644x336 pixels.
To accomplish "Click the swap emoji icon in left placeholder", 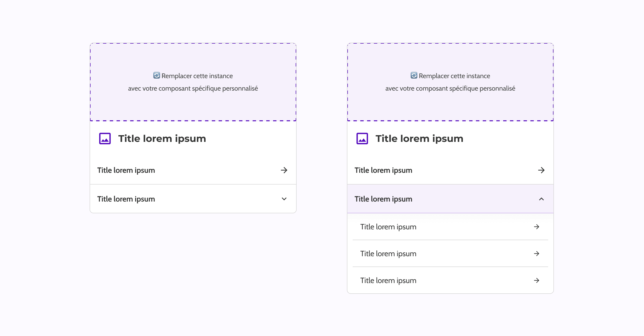I will tap(156, 75).
